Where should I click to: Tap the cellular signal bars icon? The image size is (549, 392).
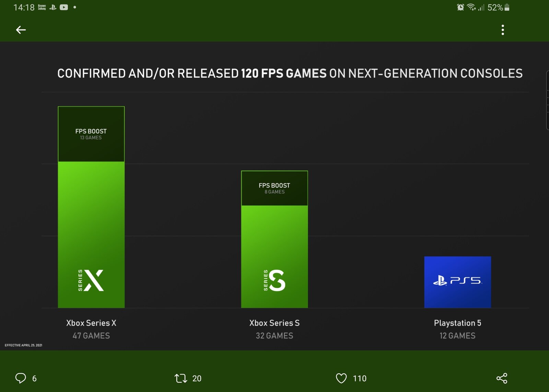[x=481, y=7]
